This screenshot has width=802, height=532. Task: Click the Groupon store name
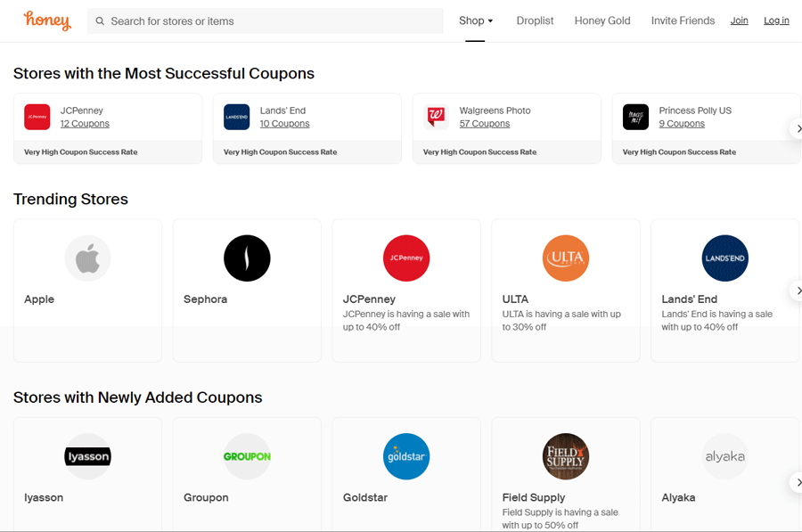click(206, 498)
